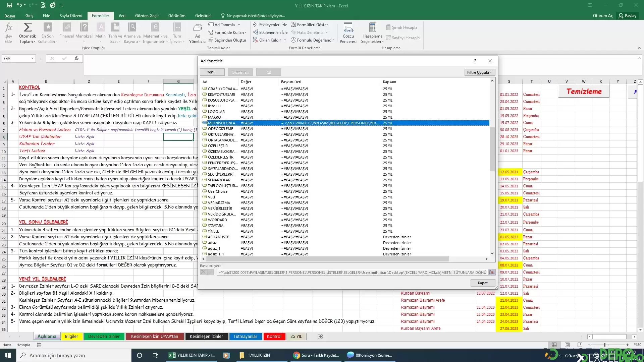This screenshot has height=362, width=644.
Task: Switch to Sayfa Düzeni ribbon tab
Action: (71, 16)
